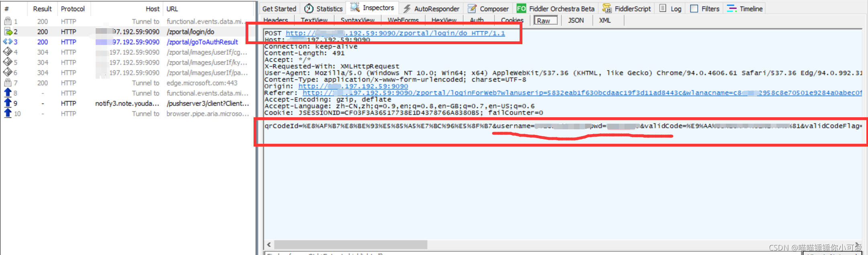Switch to the Get Started tab
868x255 pixels.
[x=279, y=8]
